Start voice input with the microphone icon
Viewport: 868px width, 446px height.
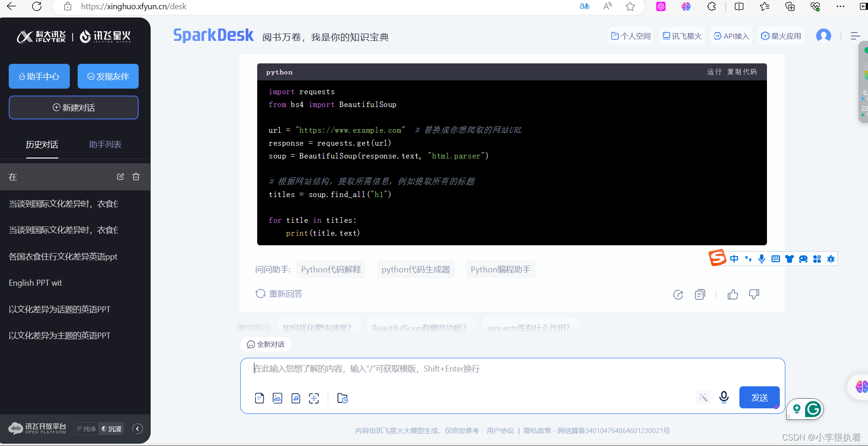(x=724, y=397)
